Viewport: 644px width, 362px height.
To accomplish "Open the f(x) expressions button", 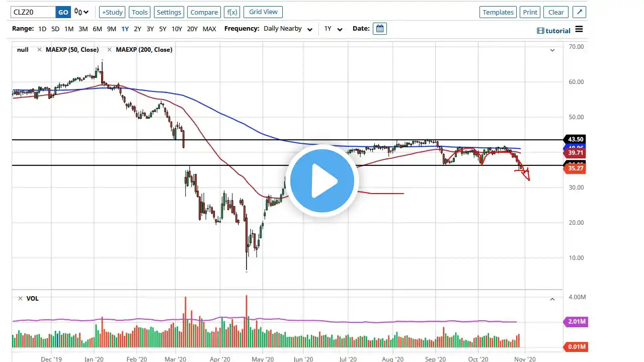I will (x=232, y=12).
